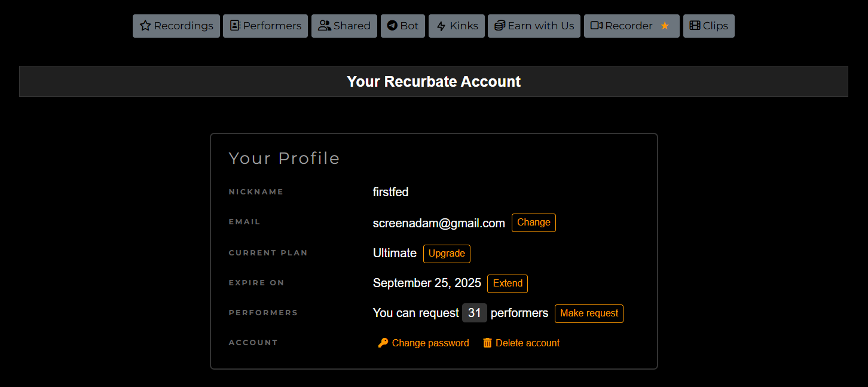Viewport: 868px width, 387px height.
Task: Click the nickname value firstfed
Action: pyautogui.click(x=390, y=192)
